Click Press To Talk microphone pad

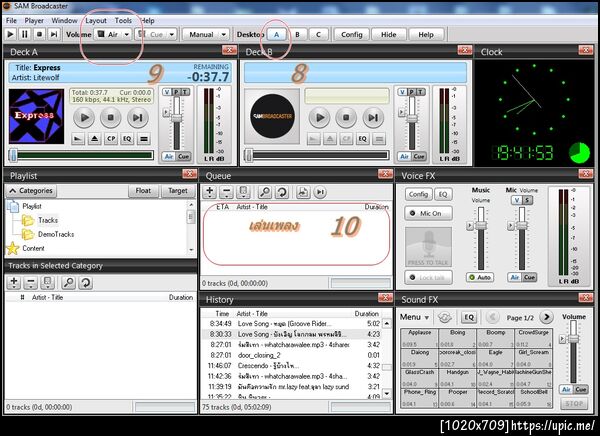click(x=428, y=247)
